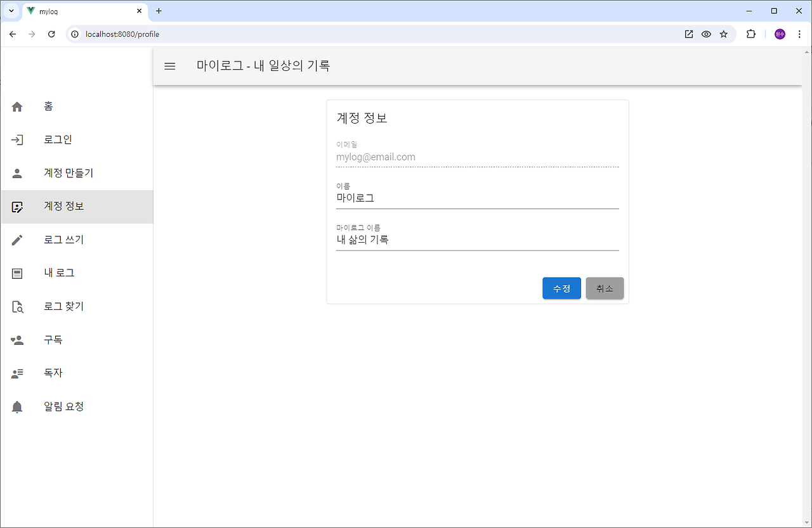The image size is (812, 528).
Task: Click the browser back arrow
Action: click(13, 34)
